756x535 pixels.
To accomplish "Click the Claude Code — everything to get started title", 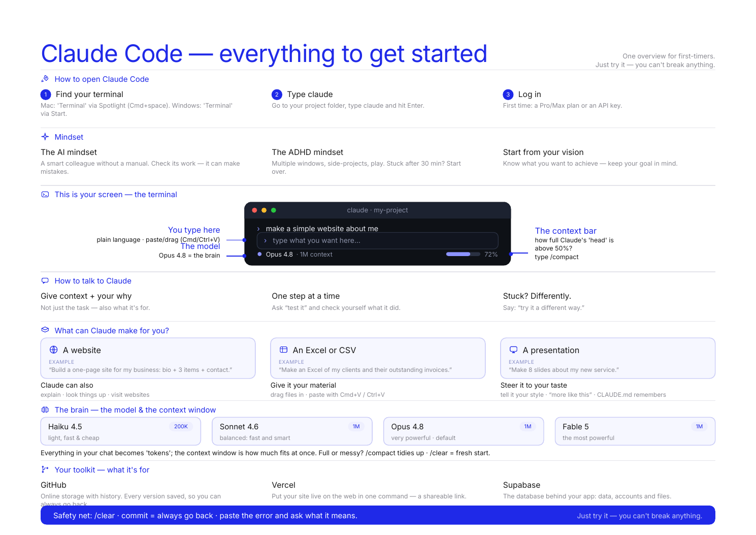I will (x=264, y=54).
